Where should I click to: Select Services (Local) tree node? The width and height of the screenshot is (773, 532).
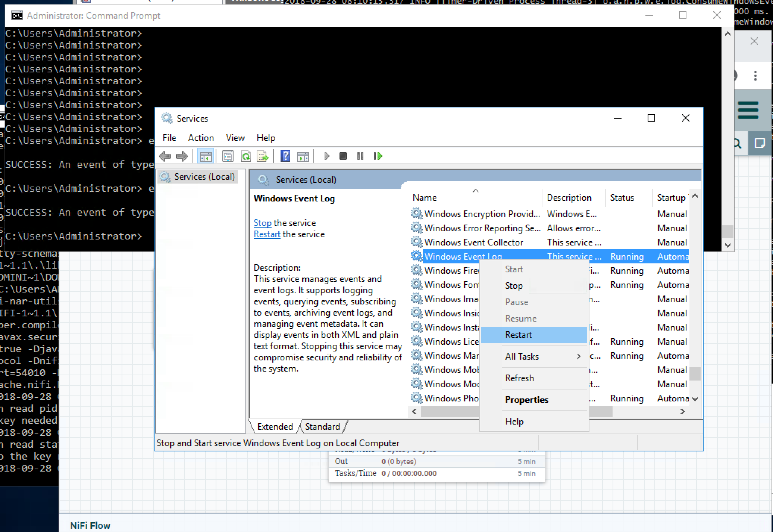(204, 176)
